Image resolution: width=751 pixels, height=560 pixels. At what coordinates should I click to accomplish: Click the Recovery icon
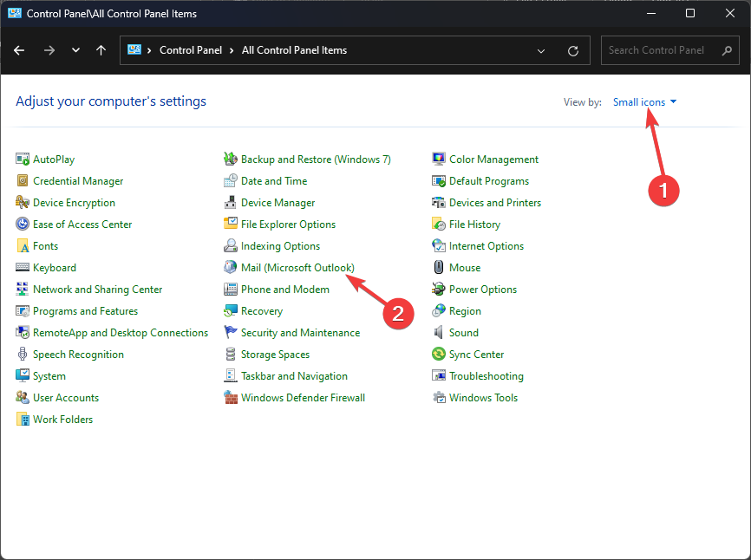point(231,310)
